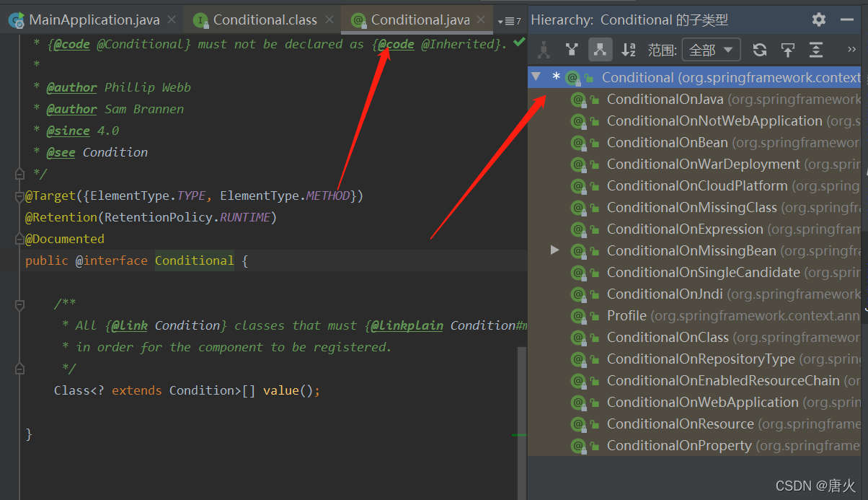Viewport: 868px width, 500px height.
Task: Click the highlighted Conditional interface name
Action: pos(195,260)
